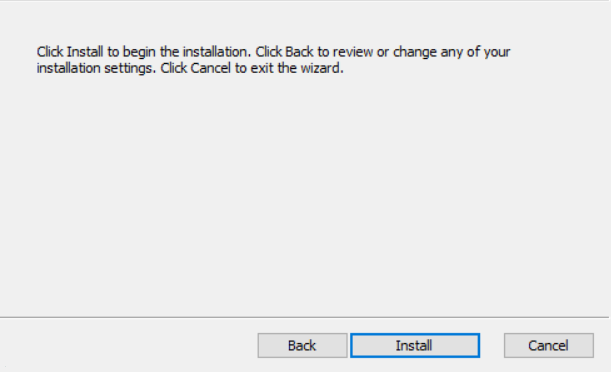Dismiss the installer with Cancel
The width and height of the screenshot is (611, 372).
click(549, 345)
